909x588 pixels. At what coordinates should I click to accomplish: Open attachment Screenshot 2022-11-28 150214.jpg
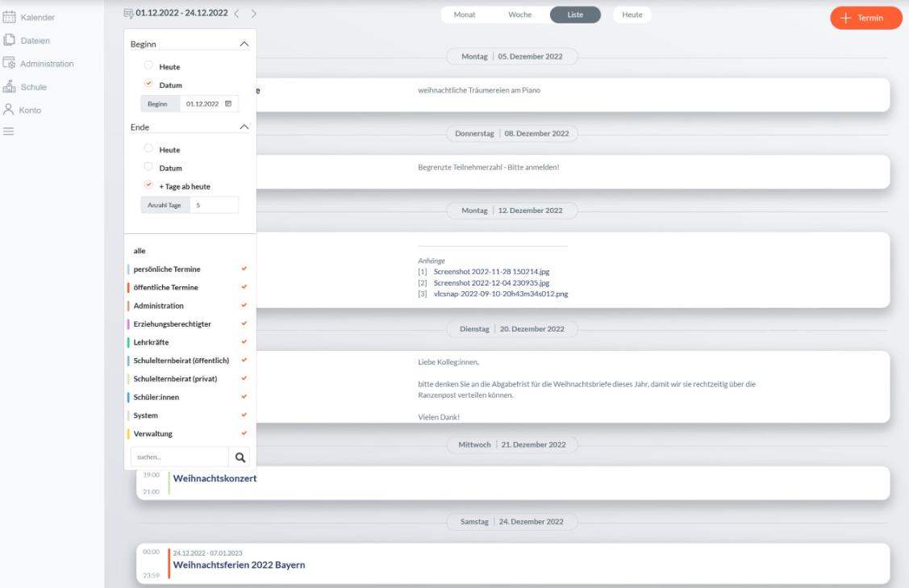coord(491,272)
